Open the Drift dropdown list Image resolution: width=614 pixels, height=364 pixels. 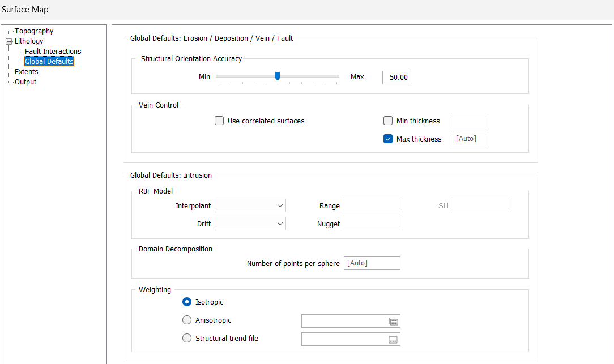250,224
